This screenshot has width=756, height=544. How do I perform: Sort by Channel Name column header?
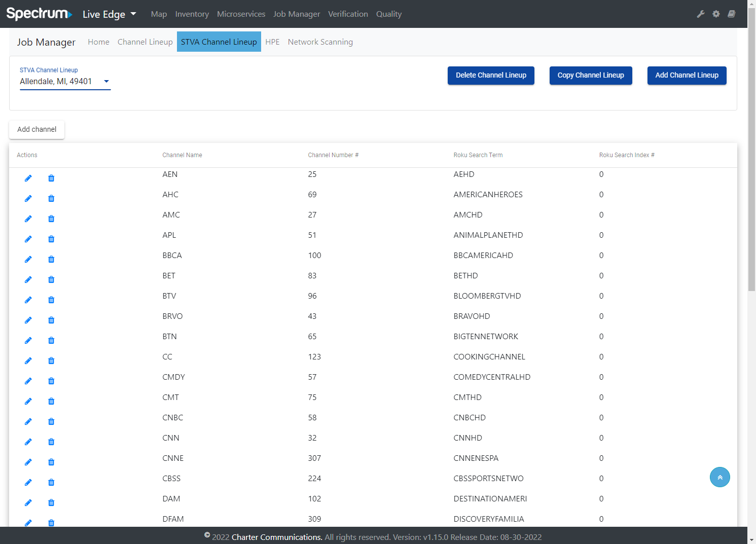pos(182,155)
